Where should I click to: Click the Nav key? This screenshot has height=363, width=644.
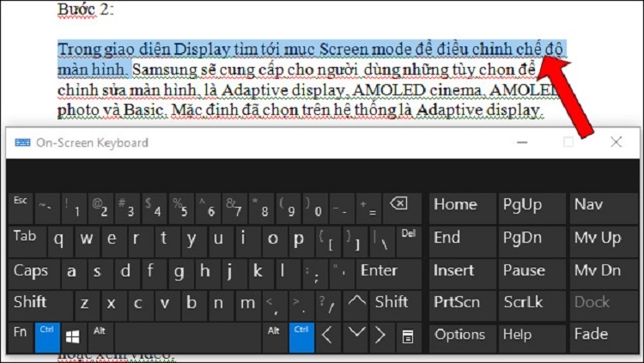click(x=604, y=209)
